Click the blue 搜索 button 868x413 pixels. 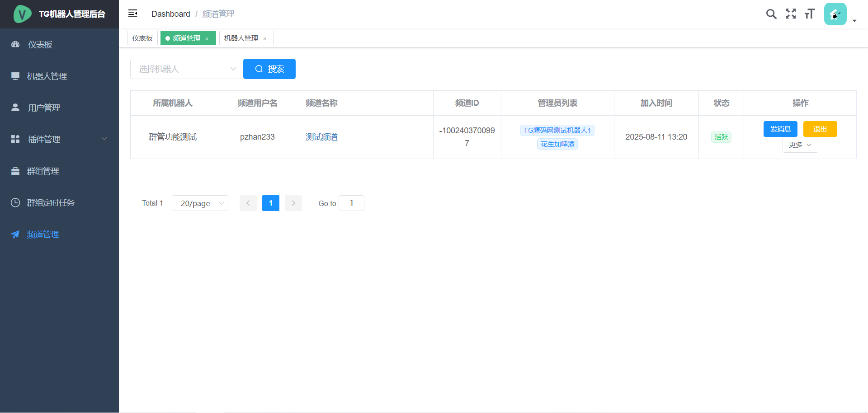269,69
